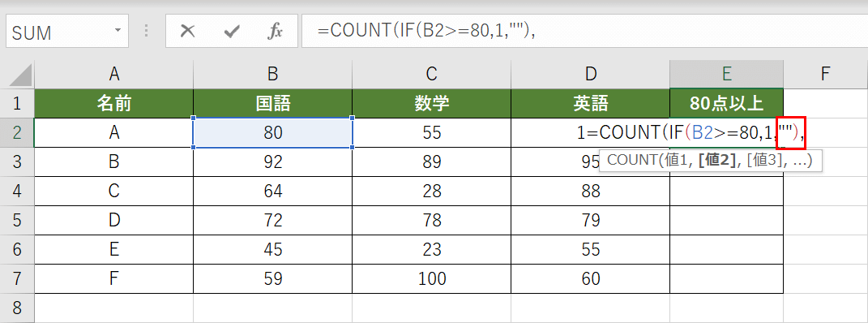Click cell containing 88
The width and height of the screenshot is (868, 323).
[591, 192]
